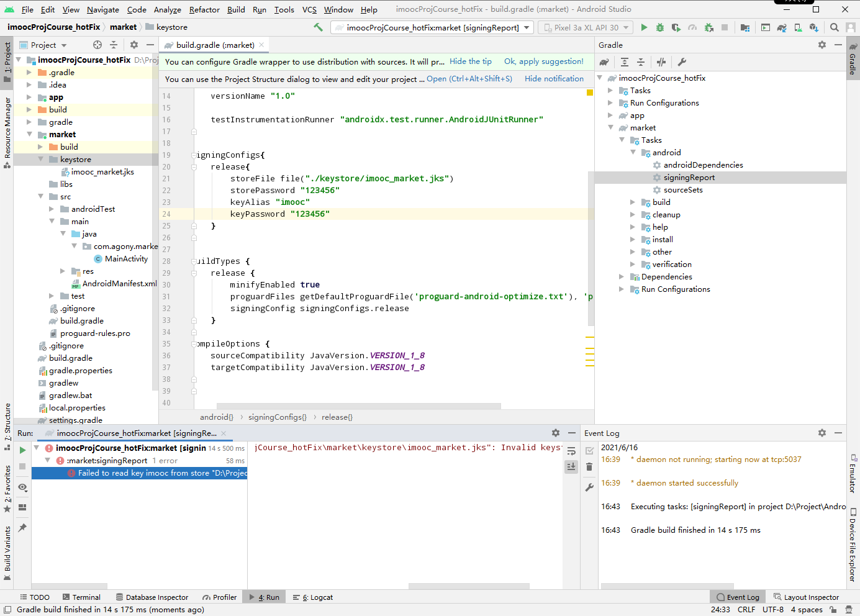This screenshot has height=616, width=860.
Task: Switch to the Terminal tool tab
Action: 81,597
